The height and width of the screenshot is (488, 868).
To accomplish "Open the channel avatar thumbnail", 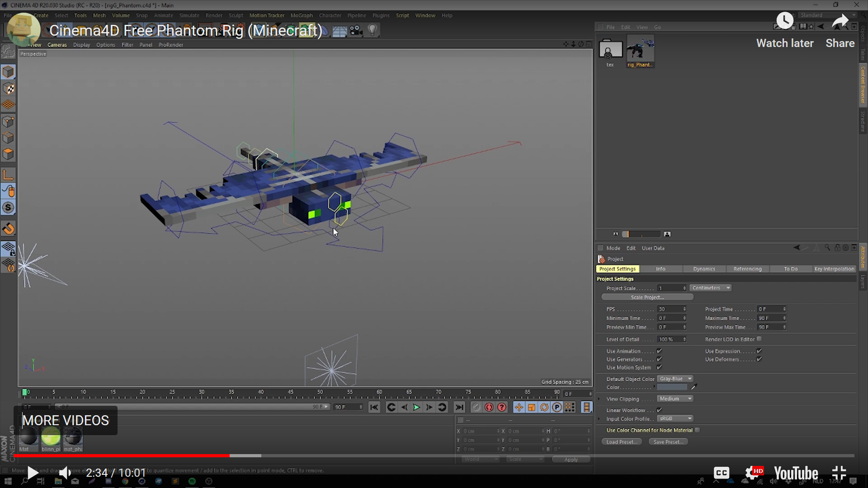I will tap(24, 30).
